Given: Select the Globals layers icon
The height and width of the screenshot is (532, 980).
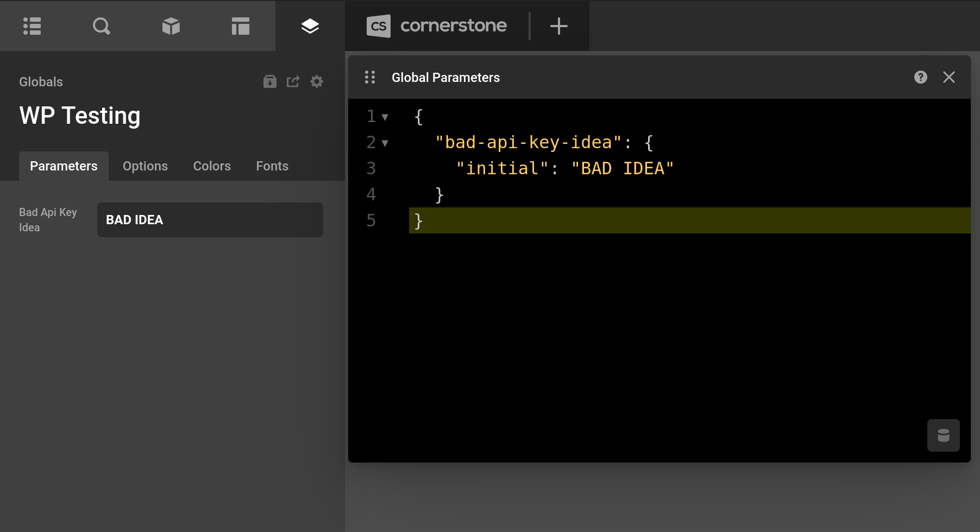Looking at the screenshot, I should coord(310,26).
